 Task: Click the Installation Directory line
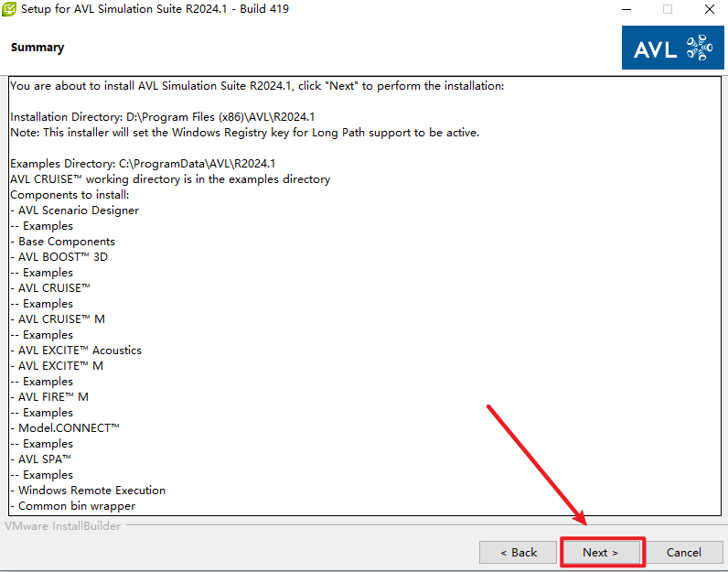click(x=162, y=117)
